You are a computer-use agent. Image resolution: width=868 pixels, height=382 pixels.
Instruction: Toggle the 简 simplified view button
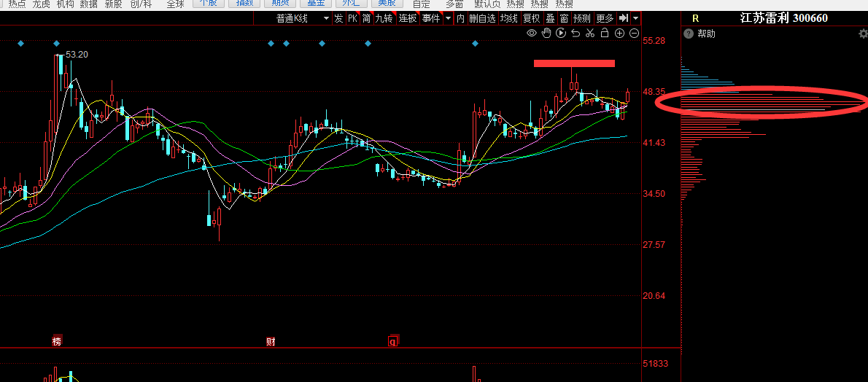(x=366, y=18)
